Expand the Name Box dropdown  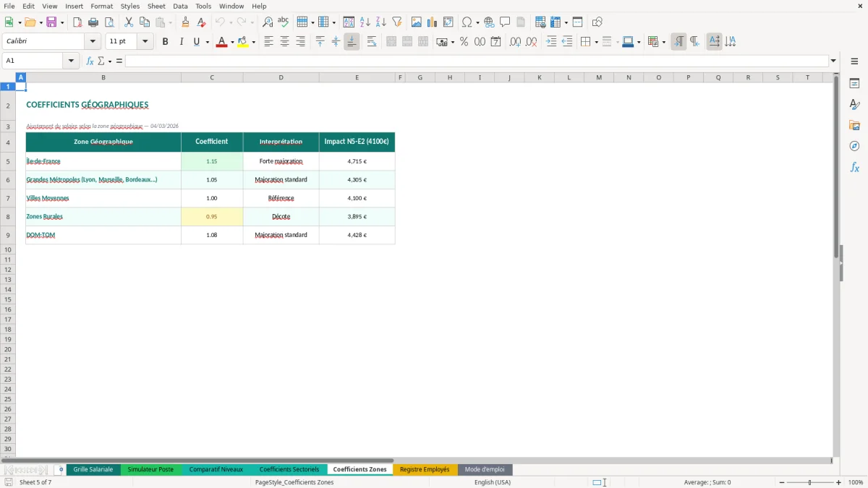click(71, 61)
